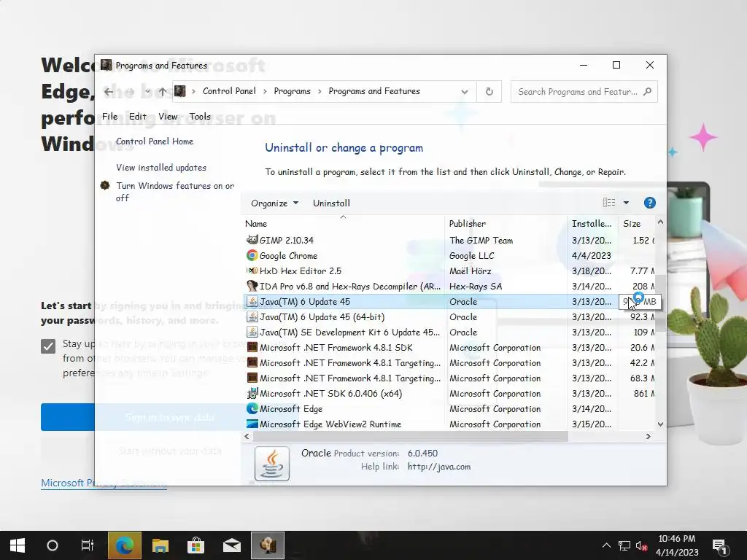The height and width of the screenshot is (560, 747).
Task: Open Microsoft Edge from the taskbar
Action: (124, 545)
